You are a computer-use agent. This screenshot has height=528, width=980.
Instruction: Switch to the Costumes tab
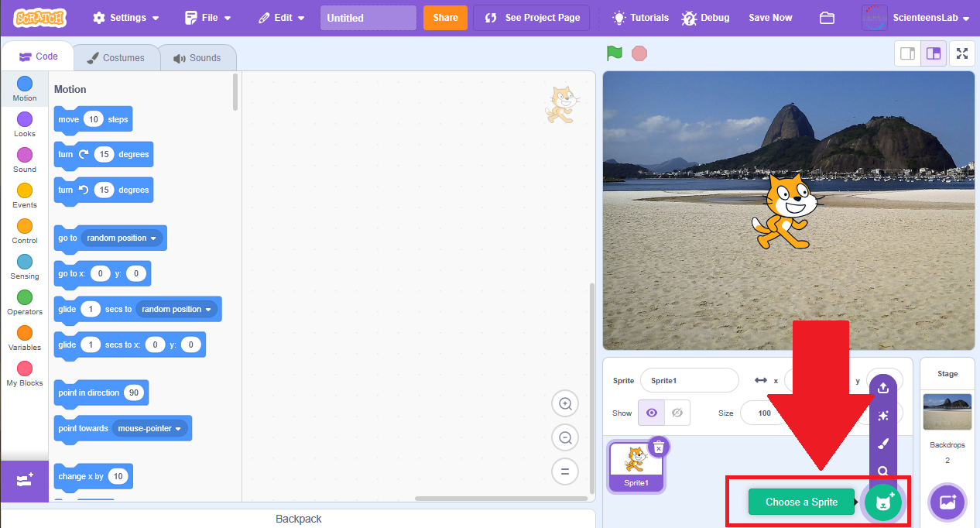[116, 58]
